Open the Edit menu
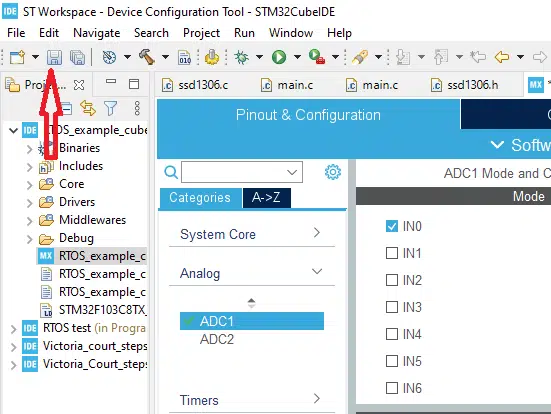The width and height of the screenshot is (551, 414). point(49,33)
